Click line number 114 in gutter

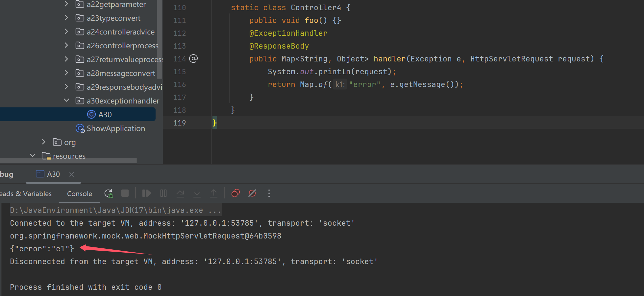tap(180, 59)
